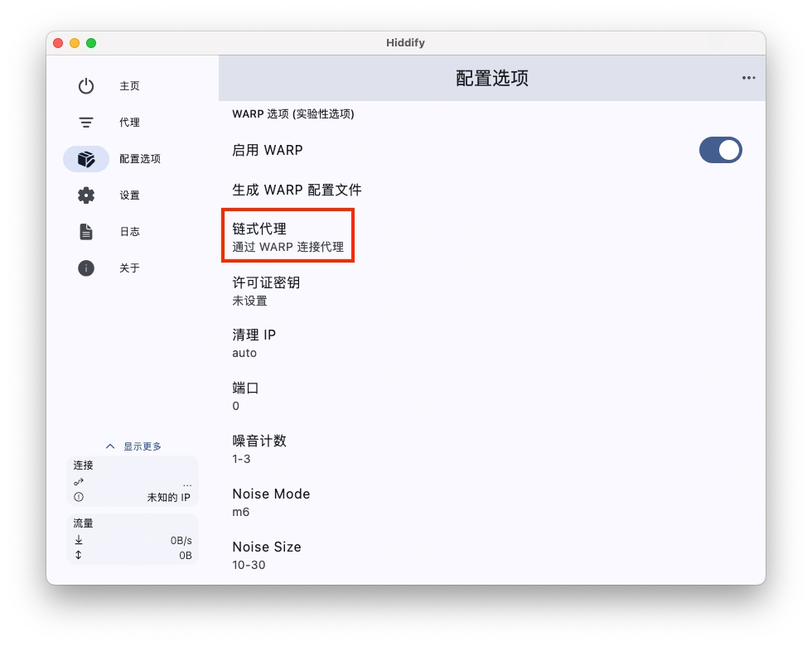Click the 未知的 IP info icon
This screenshot has width=812, height=646.
click(x=79, y=497)
